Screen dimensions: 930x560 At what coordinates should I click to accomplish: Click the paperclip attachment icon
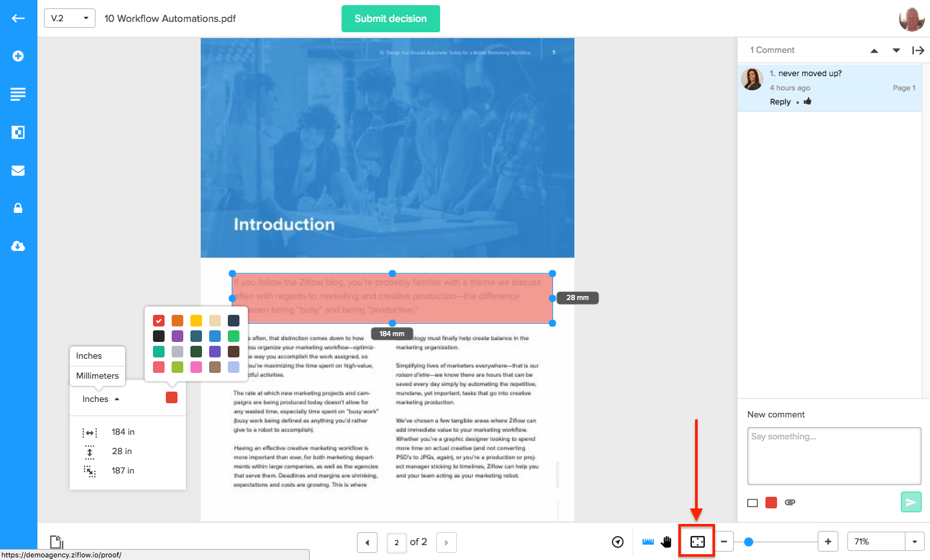point(790,503)
